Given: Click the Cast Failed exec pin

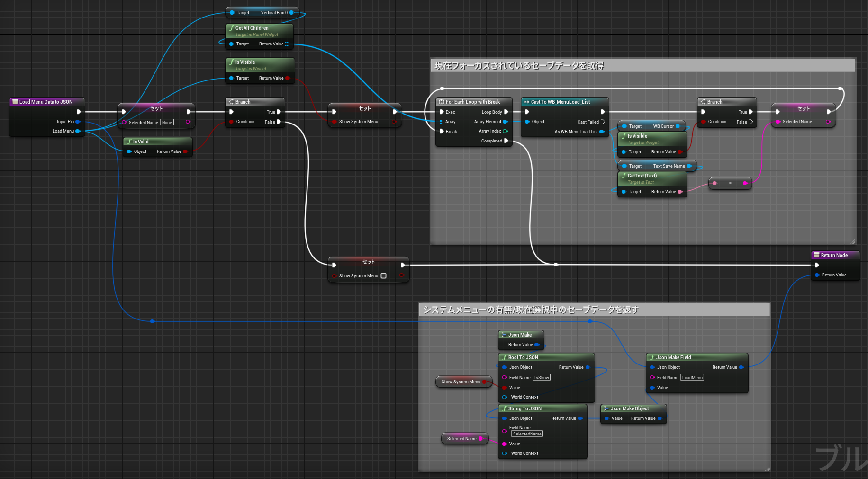Looking at the screenshot, I should tap(603, 122).
